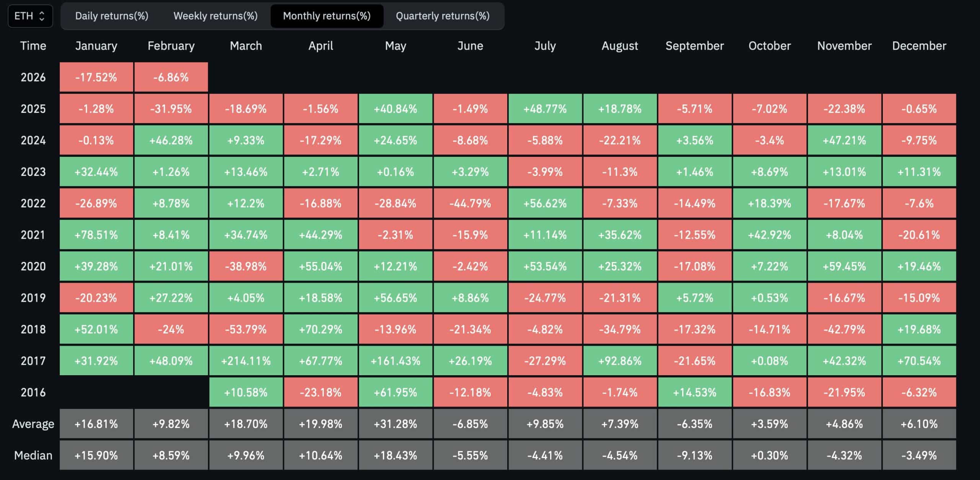This screenshot has height=480, width=980.
Task: Click the +214.11% March 2017 cell
Action: point(246,360)
